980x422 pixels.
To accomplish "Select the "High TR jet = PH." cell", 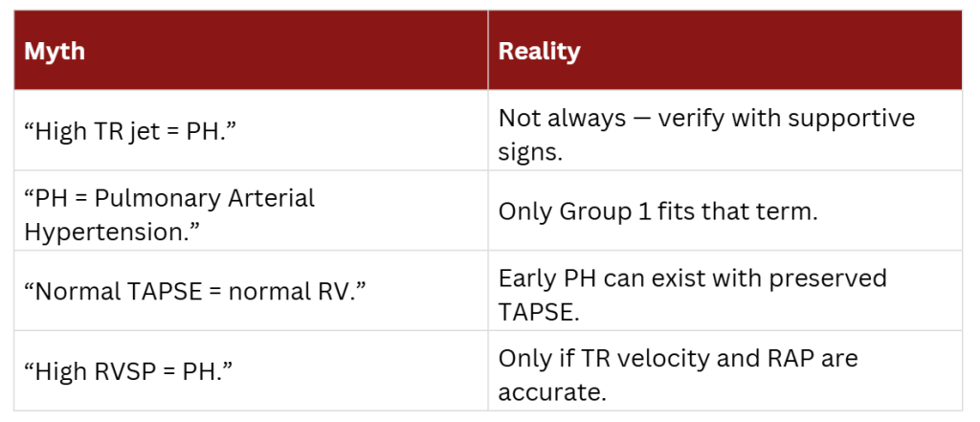I will coord(132,130).
